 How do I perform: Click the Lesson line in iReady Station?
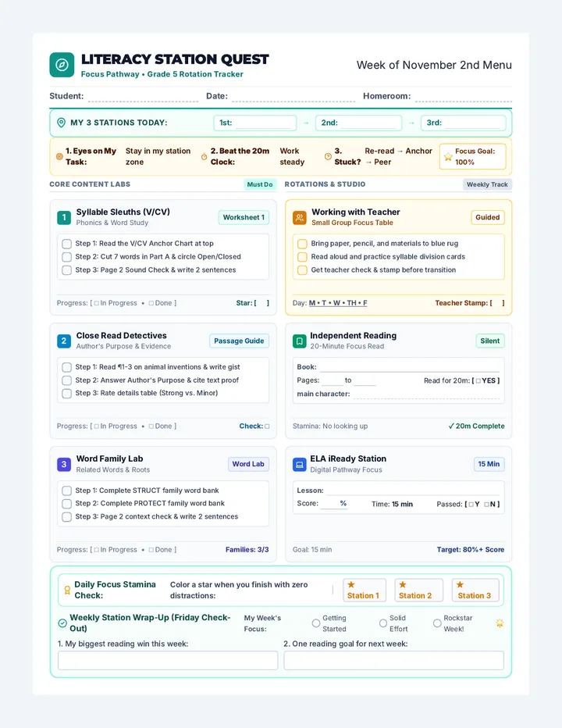point(413,491)
